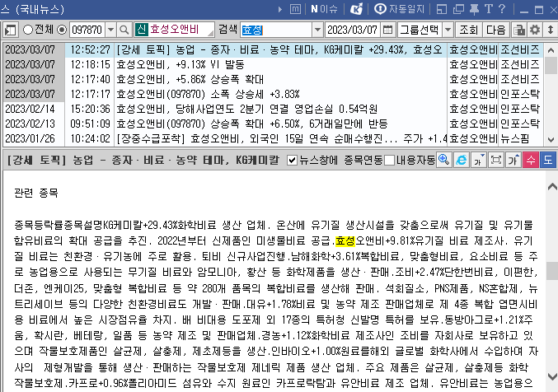Image resolution: width=558 pixels, height=392 pixels.
Task: Toggle the side panel icon on toolbar
Action: [x=10, y=30]
